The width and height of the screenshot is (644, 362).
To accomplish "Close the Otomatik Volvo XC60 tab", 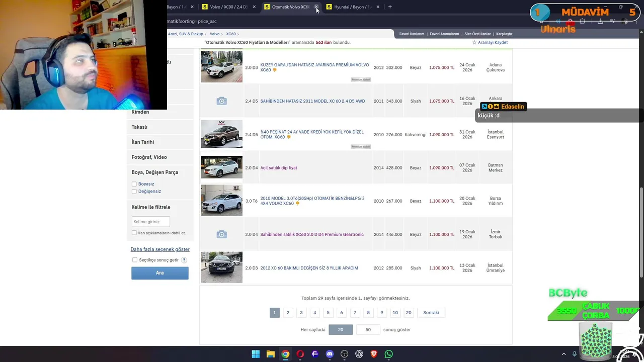I will (x=316, y=7).
